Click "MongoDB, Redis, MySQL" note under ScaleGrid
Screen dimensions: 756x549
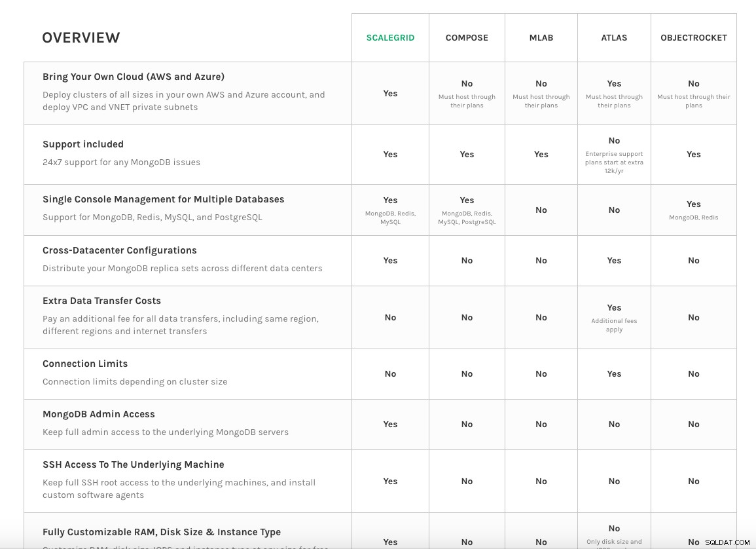tap(391, 218)
